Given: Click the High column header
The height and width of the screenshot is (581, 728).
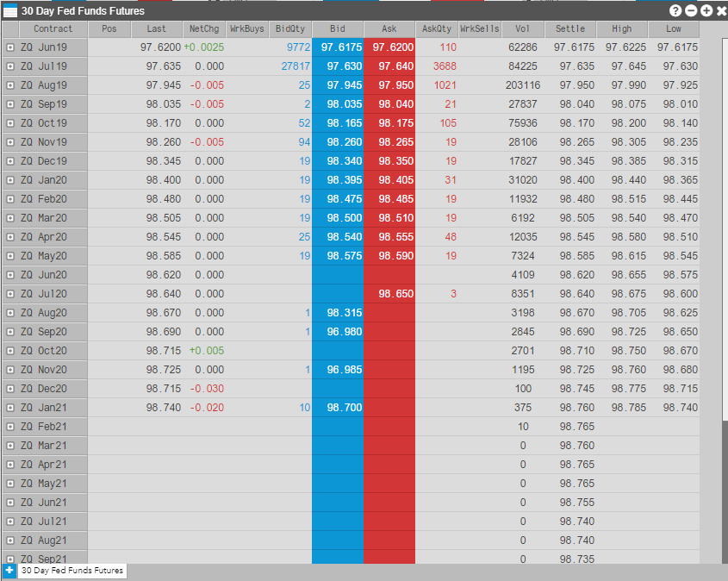Looking at the screenshot, I should tap(622, 28).
